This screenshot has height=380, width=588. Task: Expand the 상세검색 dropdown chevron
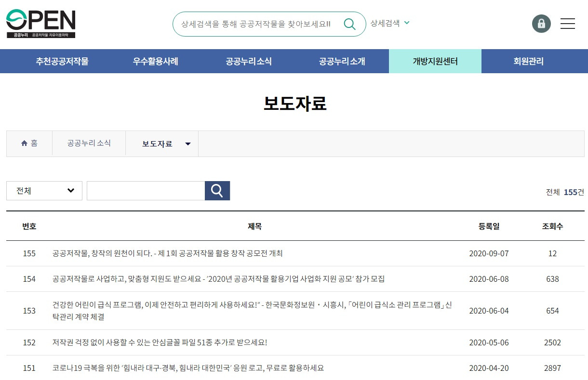point(406,23)
